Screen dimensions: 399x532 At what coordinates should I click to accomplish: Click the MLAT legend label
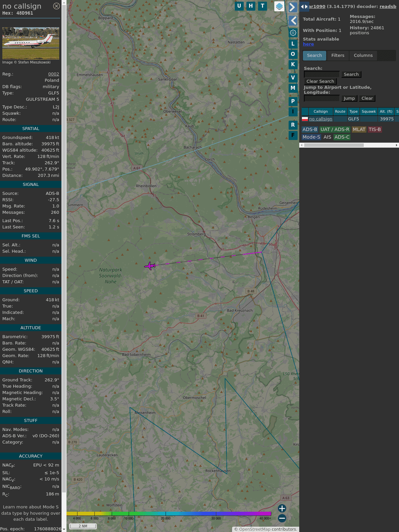359,130
